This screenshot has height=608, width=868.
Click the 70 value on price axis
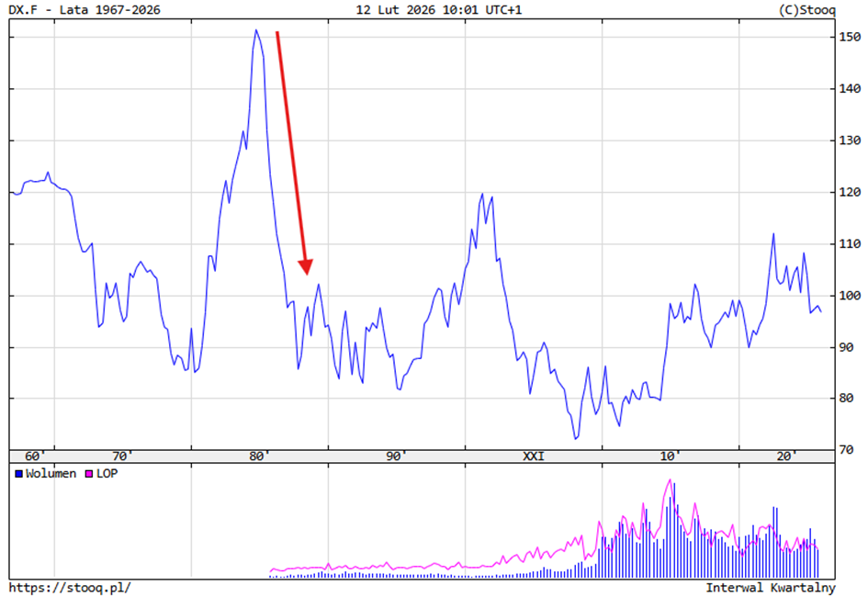(x=851, y=450)
